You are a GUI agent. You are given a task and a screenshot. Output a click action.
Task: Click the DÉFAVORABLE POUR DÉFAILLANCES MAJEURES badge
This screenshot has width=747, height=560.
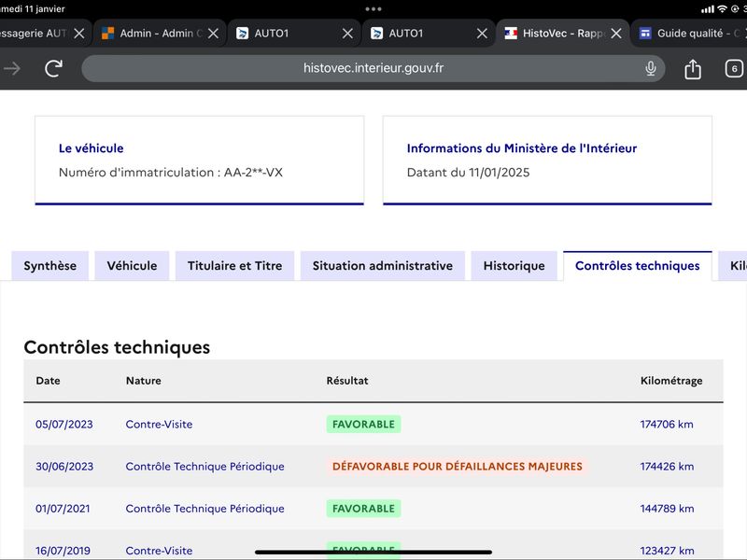pos(458,466)
